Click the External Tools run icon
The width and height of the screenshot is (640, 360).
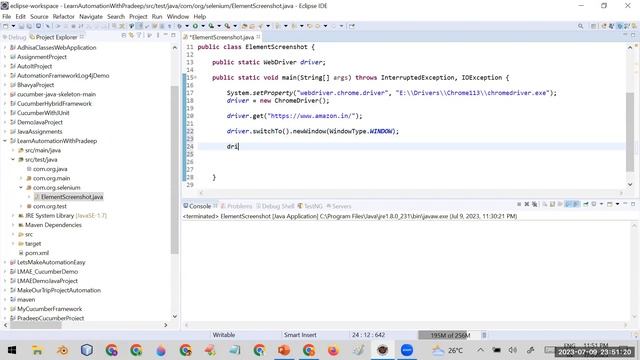[x=227, y=26]
